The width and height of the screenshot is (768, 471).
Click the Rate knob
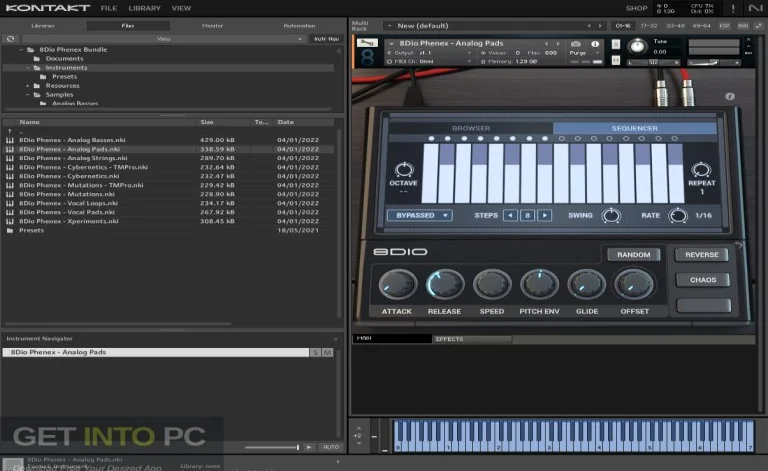pos(678,215)
